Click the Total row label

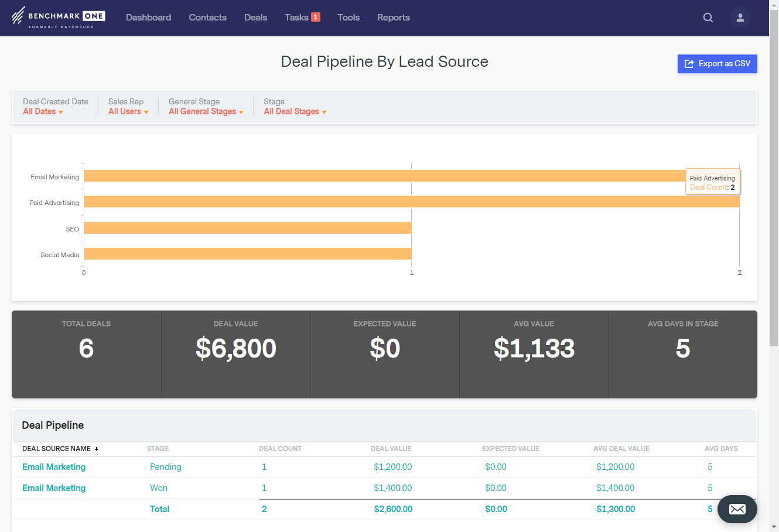click(x=159, y=509)
